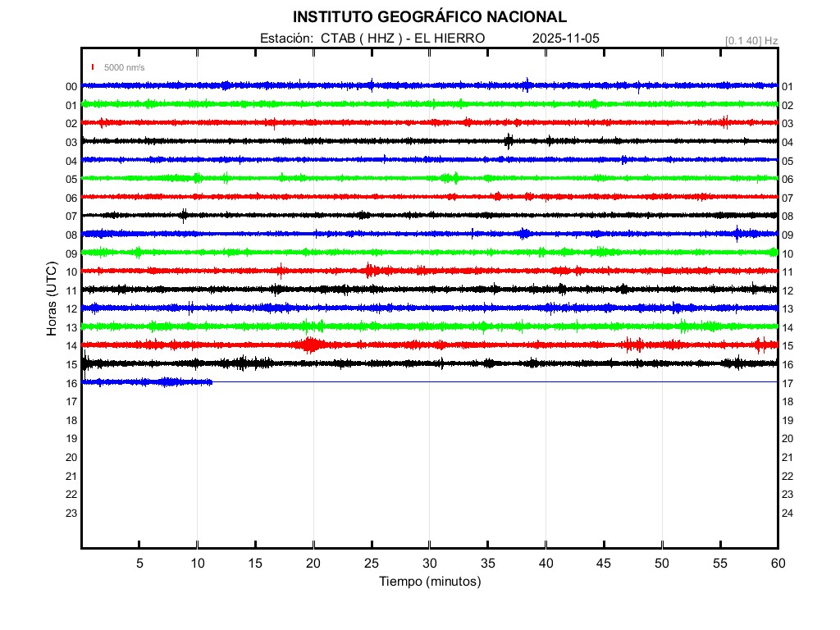Screen dimensions: 840x630
Task: Click the 5 minute tick label
Action: (x=139, y=563)
